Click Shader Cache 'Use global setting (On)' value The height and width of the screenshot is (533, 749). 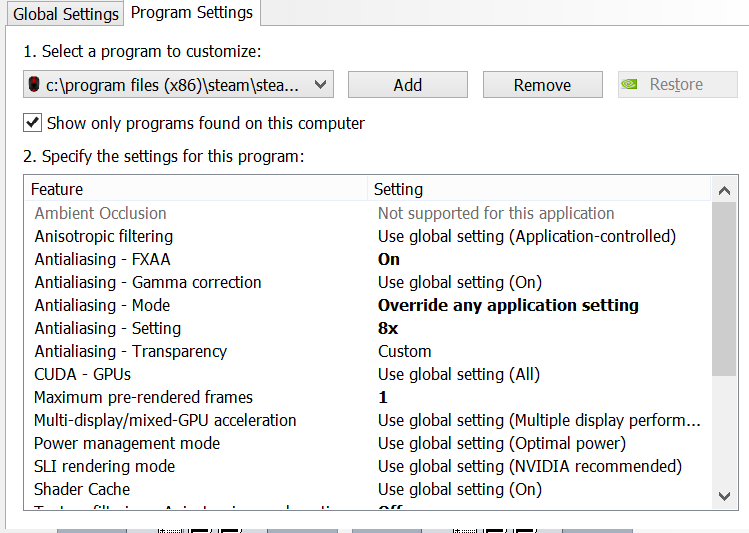pyautogui.click(x=460, y=489)
